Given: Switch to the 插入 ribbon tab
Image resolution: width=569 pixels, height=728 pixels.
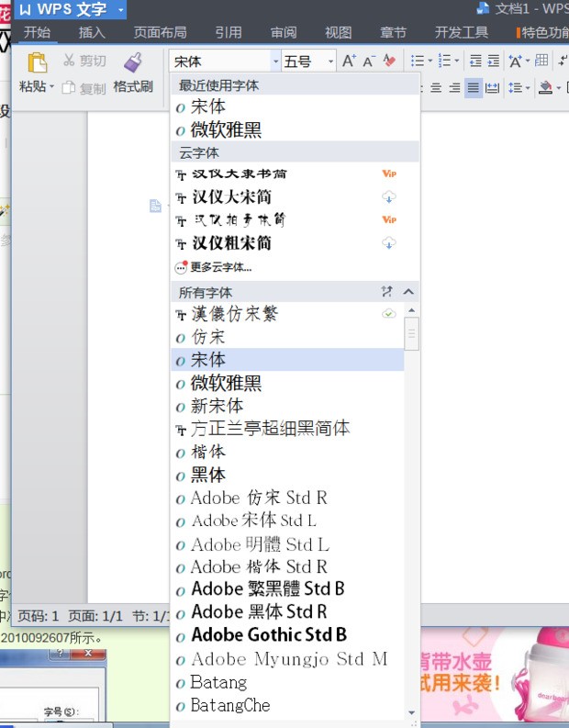Looking at the screenshot, I should point(92,32).
